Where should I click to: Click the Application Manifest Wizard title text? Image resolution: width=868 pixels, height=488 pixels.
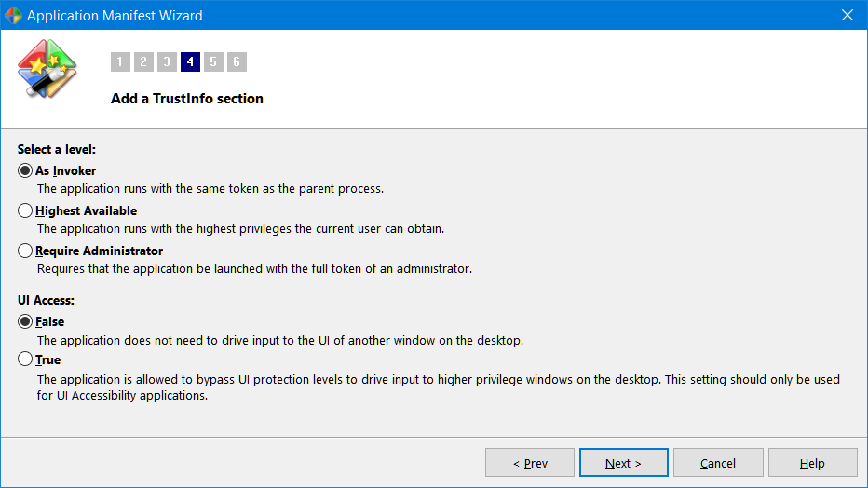(x=115, y=15)
